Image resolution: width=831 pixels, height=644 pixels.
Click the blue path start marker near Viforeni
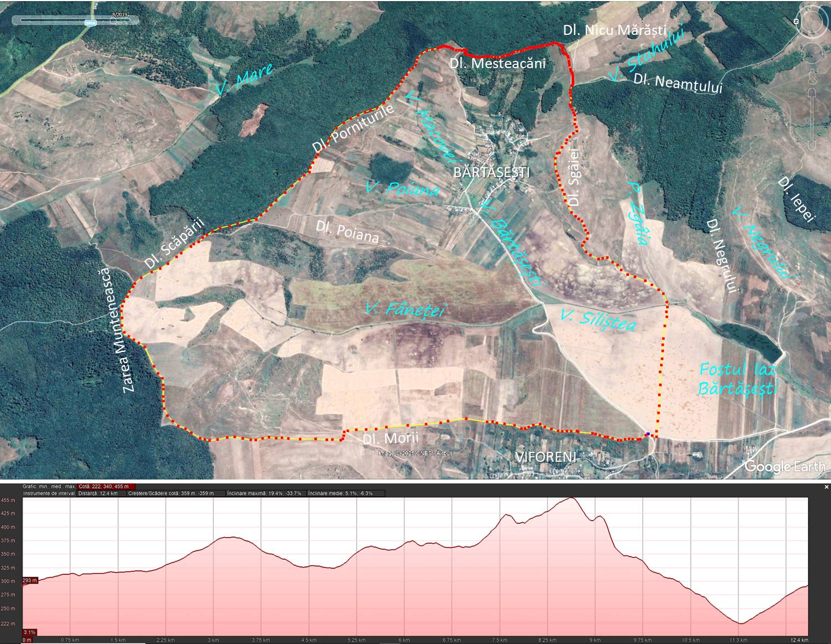click(x=648, y=435)
